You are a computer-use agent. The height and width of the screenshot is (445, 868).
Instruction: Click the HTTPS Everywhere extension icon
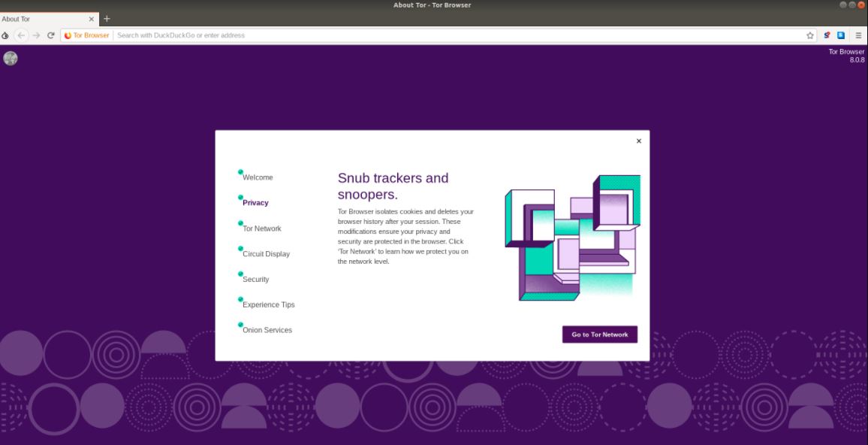[x=841, y=35]
